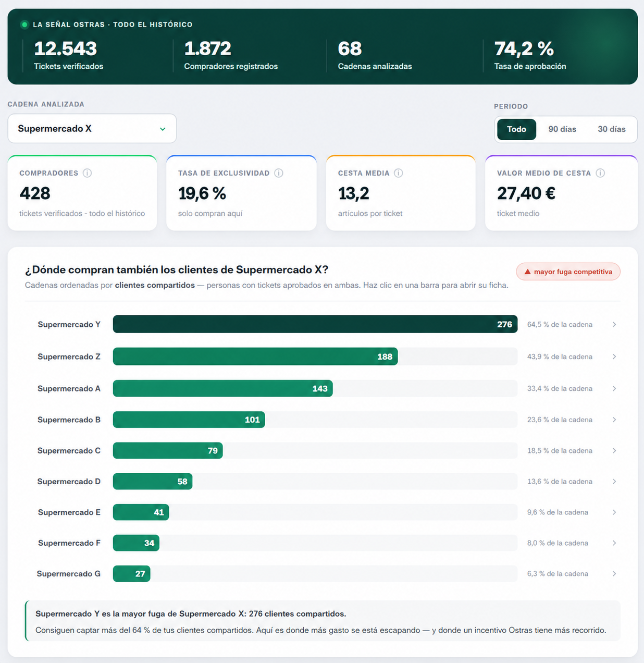This screenshot has height=663, width=644.
Task: Click the Supermercado D bar showing 58
Action: coord(153,482)
